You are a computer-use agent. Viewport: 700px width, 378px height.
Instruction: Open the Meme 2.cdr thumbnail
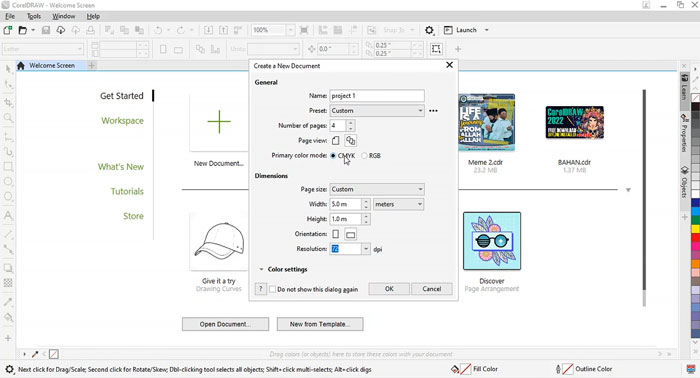[x=487, y=122]
